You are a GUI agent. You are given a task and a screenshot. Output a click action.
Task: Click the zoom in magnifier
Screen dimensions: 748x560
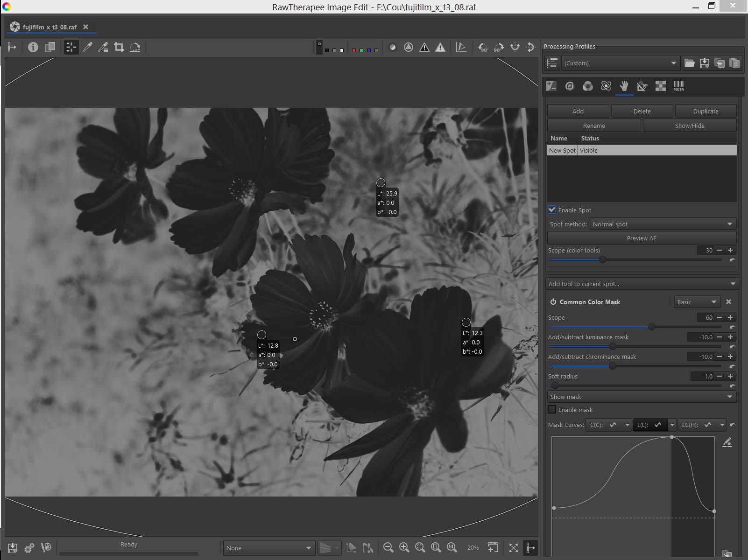pos(404,548)
